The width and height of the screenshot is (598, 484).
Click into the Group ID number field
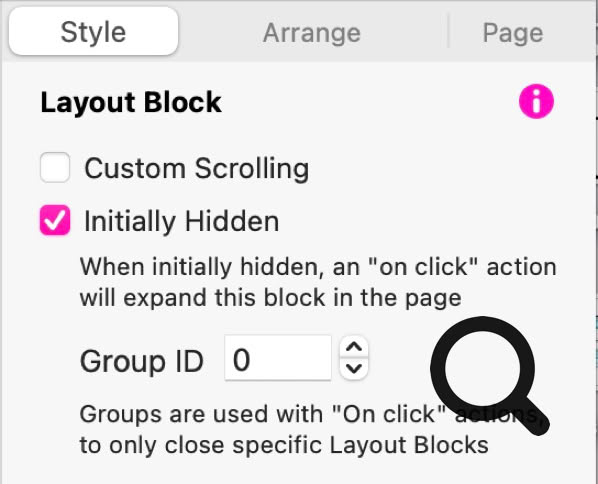(x=278, y=358)
